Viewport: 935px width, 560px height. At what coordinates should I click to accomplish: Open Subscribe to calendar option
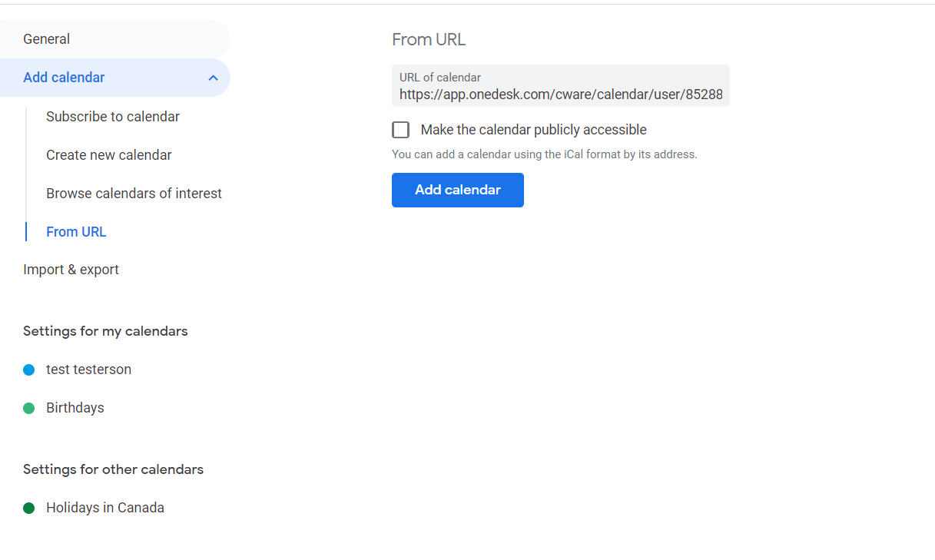pyautogui.click(x=113, y=117)
